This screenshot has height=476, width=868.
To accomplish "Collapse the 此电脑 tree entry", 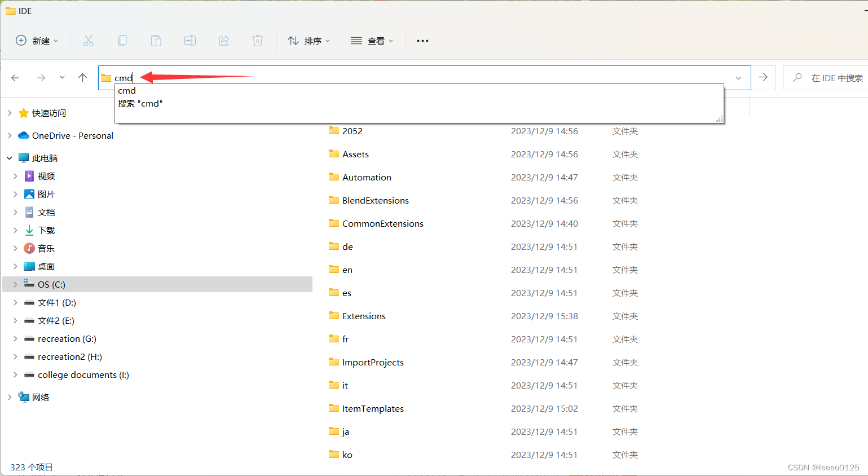I will pyautogui.click(x=9, y=158).
